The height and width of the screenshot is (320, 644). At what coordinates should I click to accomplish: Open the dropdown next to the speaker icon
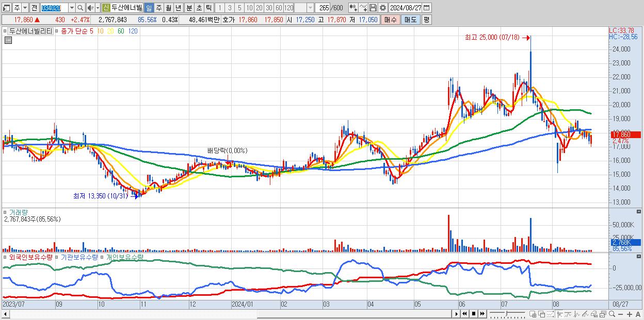(x=98, y=8)
